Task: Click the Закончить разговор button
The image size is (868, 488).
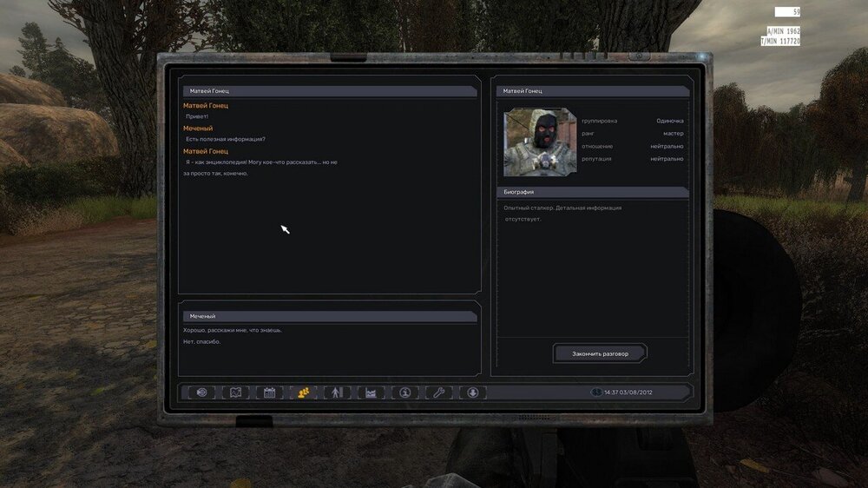Action: pos(600,353)
